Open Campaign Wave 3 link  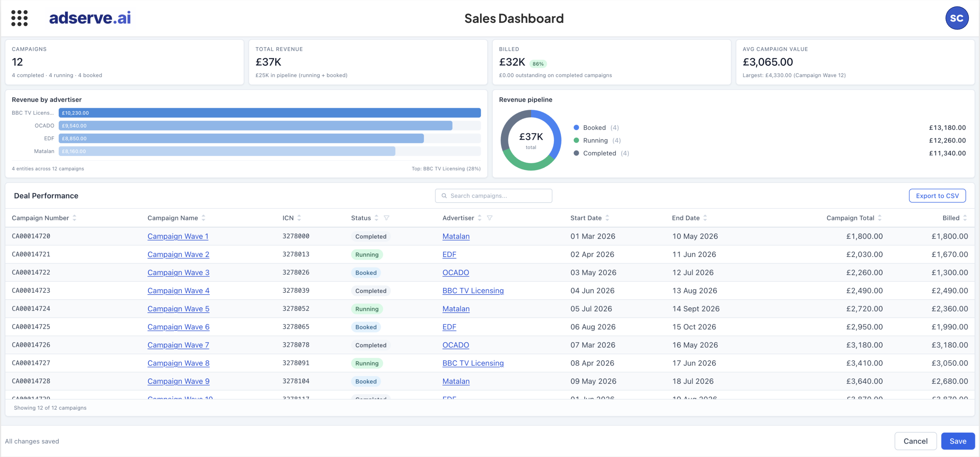coord(178,273)
